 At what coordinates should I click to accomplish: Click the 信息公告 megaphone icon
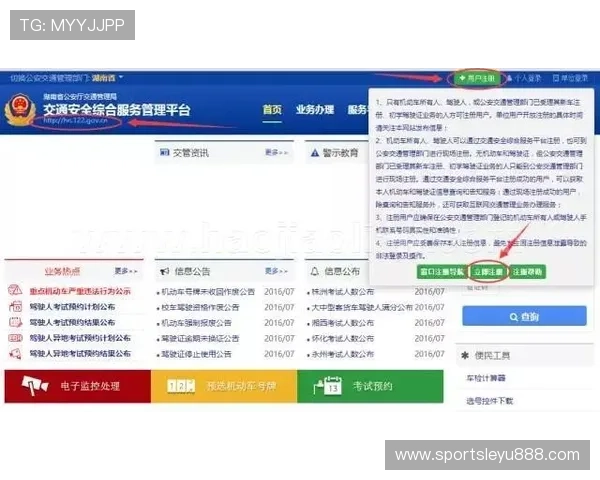[165, 272]
